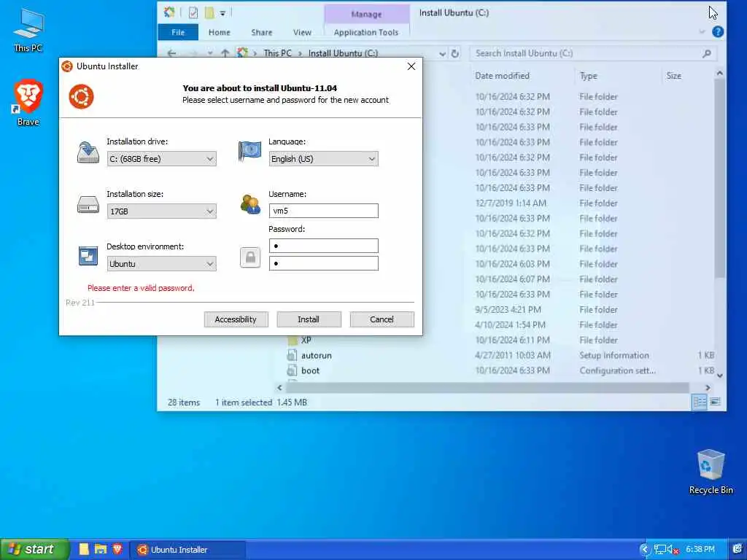Open the Recycle Bin on desktop
The width and height of the screenshot is (747, 560).
click(x=711, y=472)
